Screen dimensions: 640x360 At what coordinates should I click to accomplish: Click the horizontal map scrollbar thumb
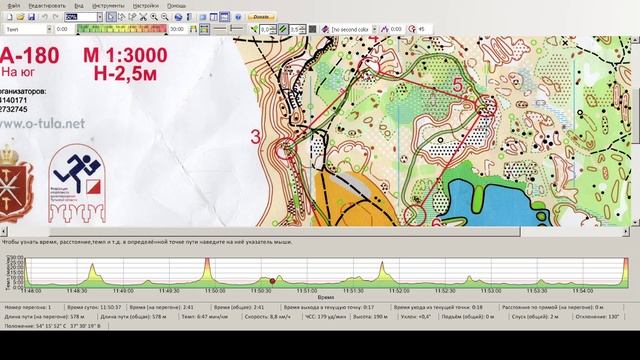point(285,231)
